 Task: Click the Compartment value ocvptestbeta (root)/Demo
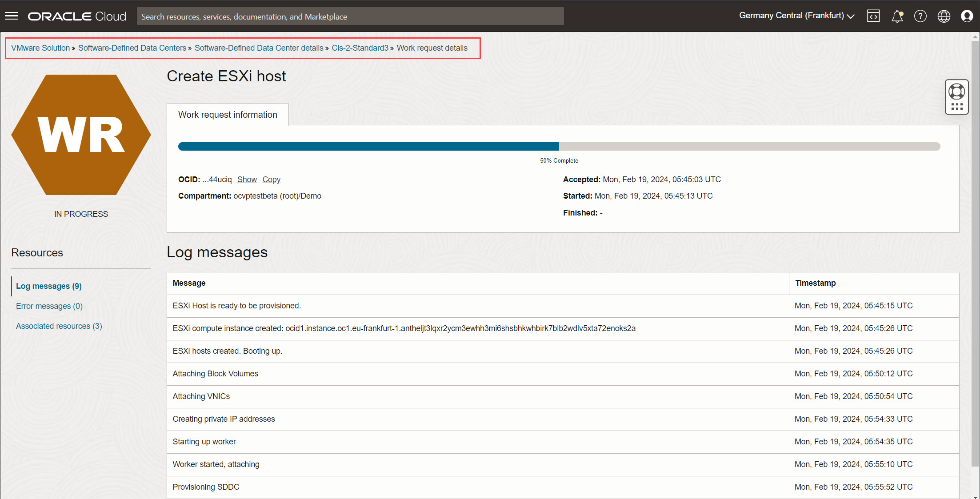pyautogui.click(x=277, y=196)
